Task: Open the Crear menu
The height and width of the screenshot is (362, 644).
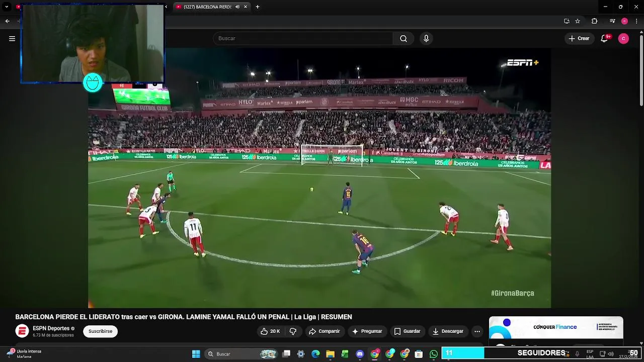Action: click(x=579, y=39)
